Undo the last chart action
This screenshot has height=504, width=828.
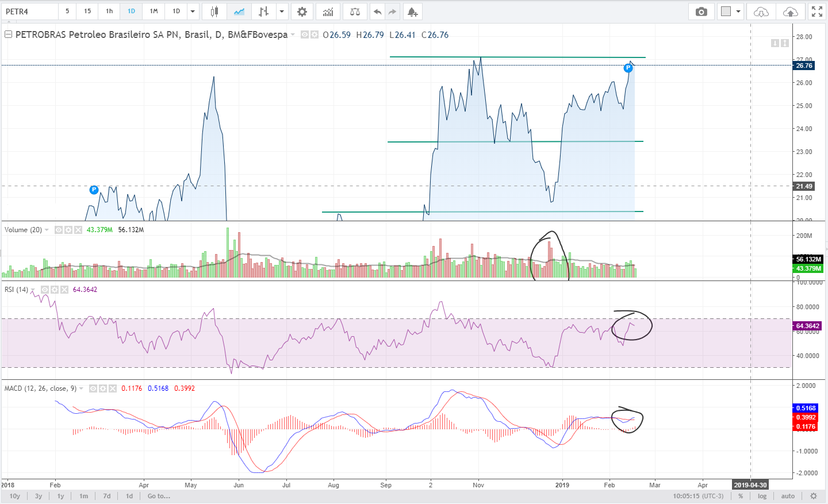[x=377, y=11]
